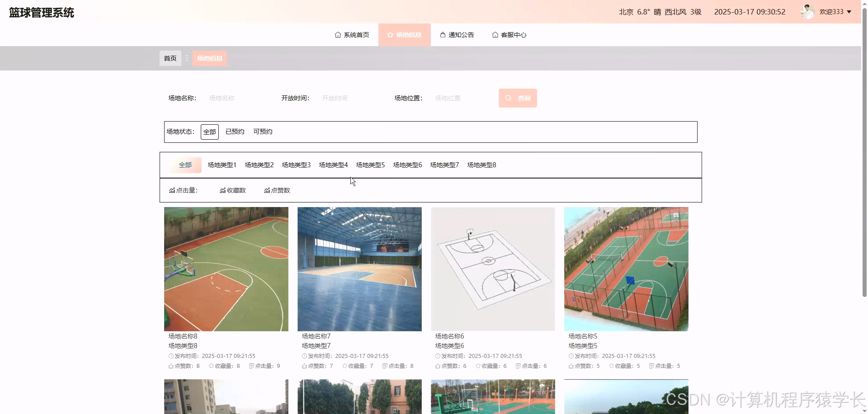Open the 欢迎333 account dropdown
This screenshot has width=868, height=414.
pos(835,12)
